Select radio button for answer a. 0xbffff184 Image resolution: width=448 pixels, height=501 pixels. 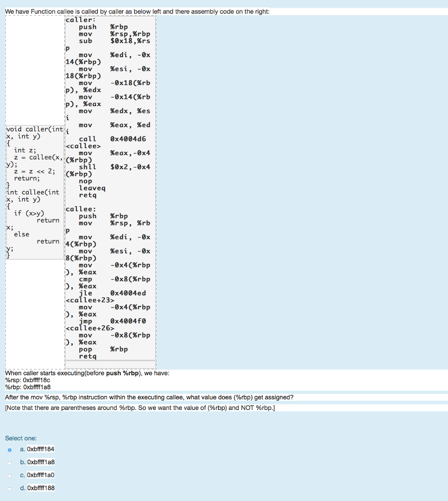[x=10, y=449]
